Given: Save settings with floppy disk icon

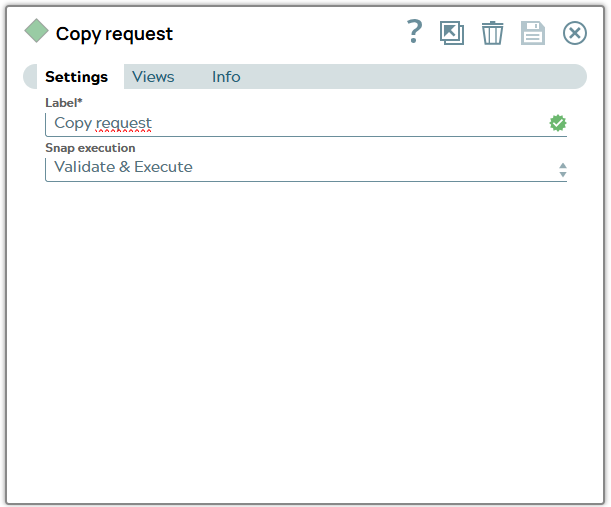Looking at the screenshot, I should coord(533,33).
